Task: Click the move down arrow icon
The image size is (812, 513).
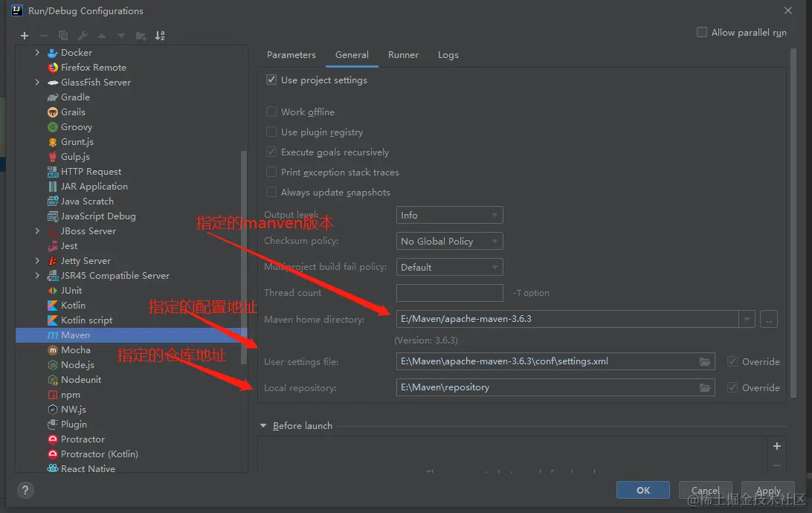Action: click(120, 36)
